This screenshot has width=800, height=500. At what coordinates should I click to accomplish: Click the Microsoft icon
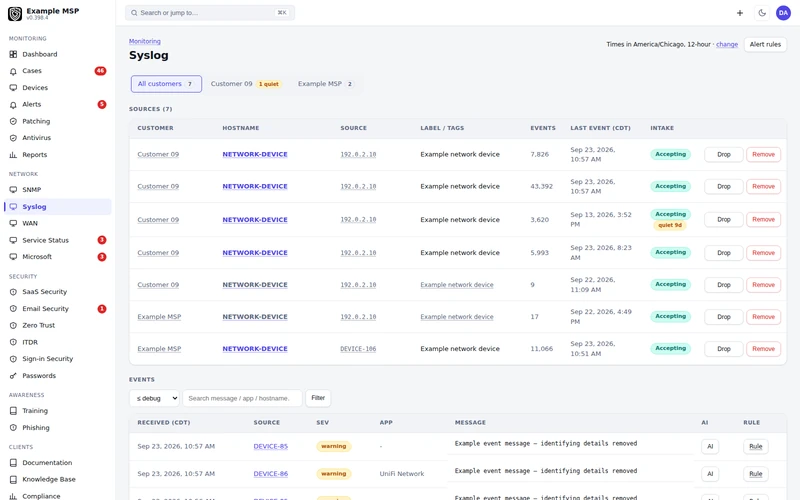(x=13, y=257)
